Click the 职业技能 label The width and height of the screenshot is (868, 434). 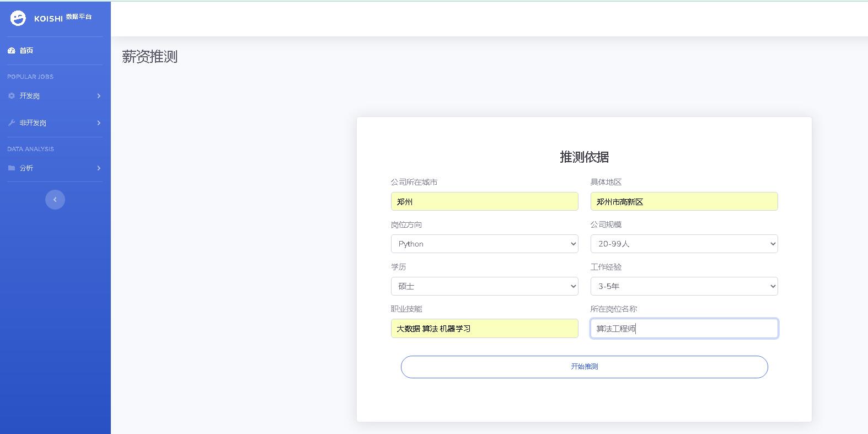point(406,309)
